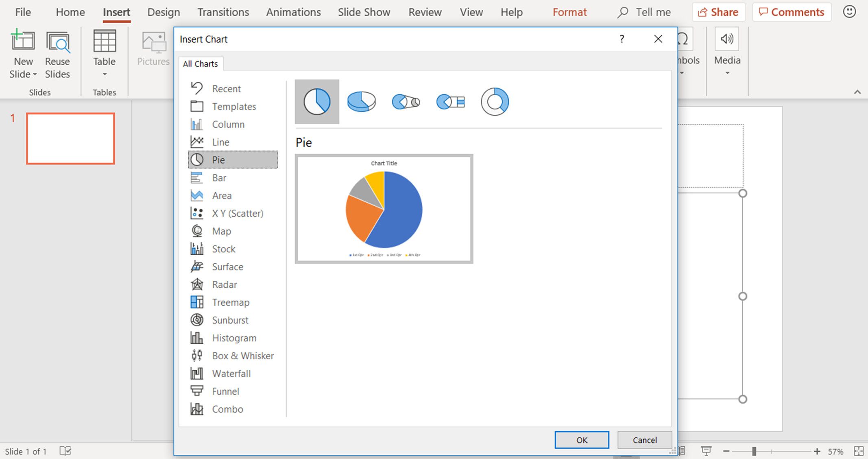This screenshot has width=868, height=459.
Task: Expand the Templates chart section
Action: coord(232,106)
